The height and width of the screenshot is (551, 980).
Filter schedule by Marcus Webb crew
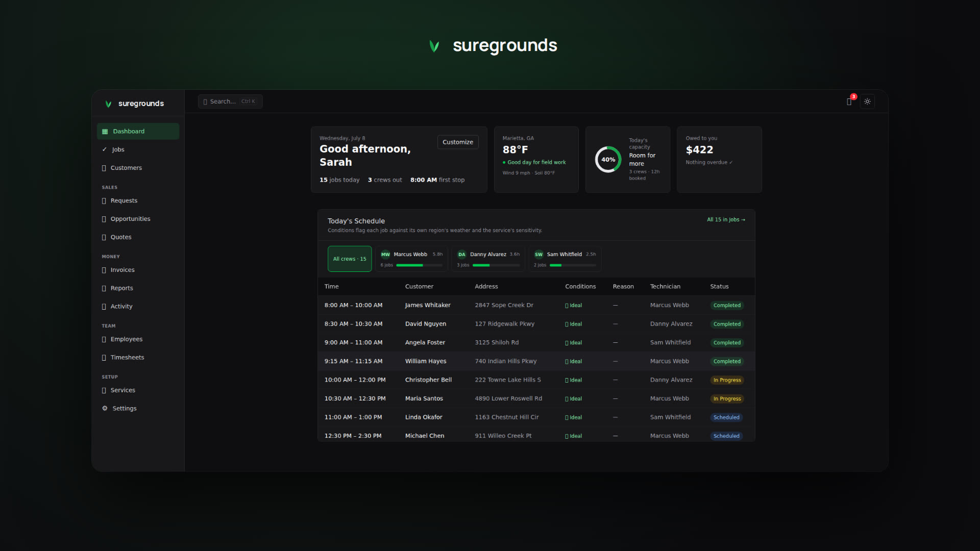411,259
